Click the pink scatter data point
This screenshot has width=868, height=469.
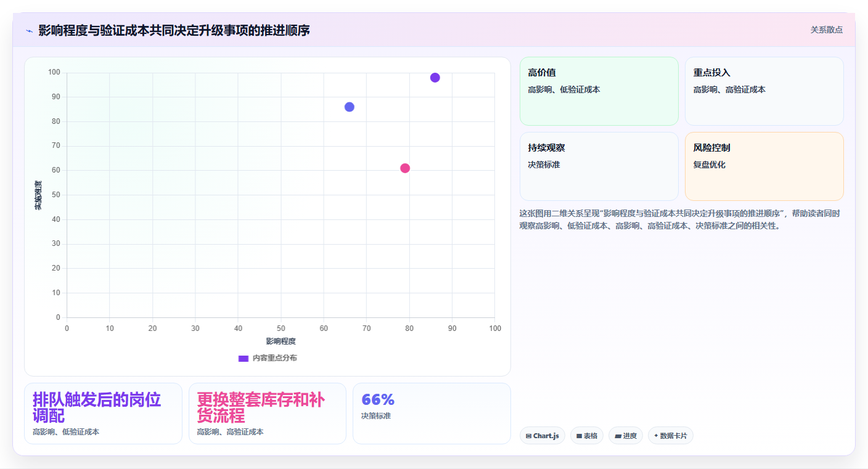(405, 168)
